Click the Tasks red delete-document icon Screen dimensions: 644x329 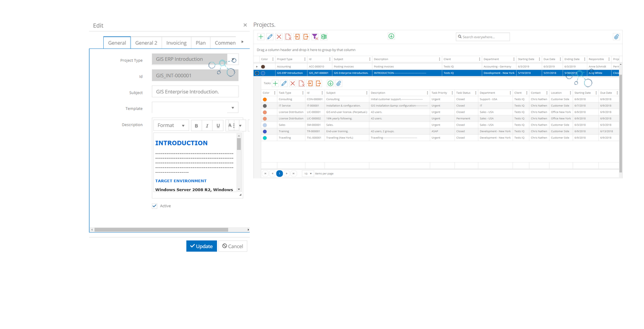[x=302, y=83]
